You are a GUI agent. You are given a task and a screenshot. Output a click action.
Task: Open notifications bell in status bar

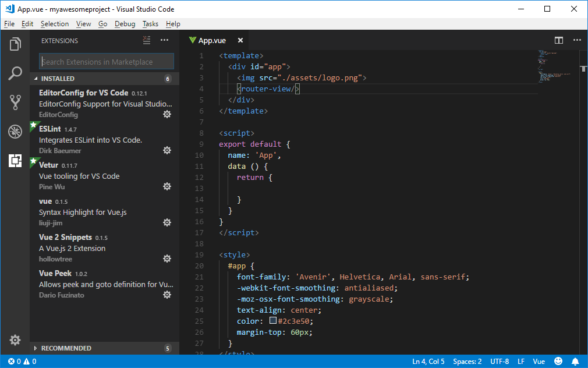[x=575, y=361]
